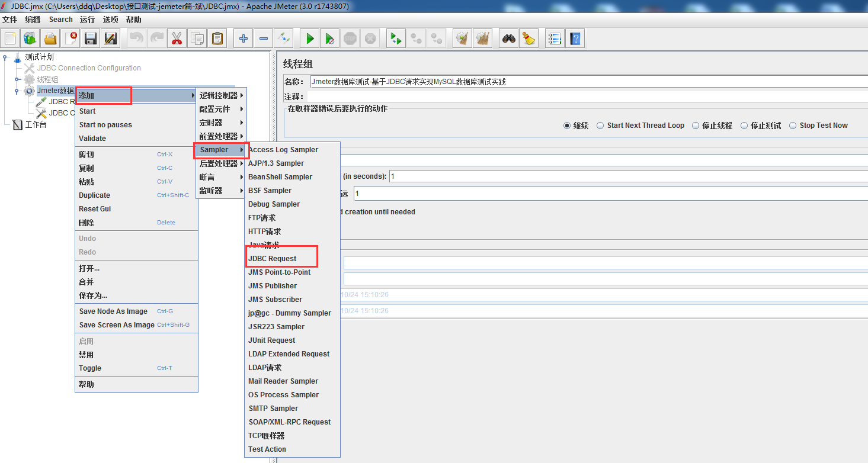Select the 继续 radio button

pos(568,125)
